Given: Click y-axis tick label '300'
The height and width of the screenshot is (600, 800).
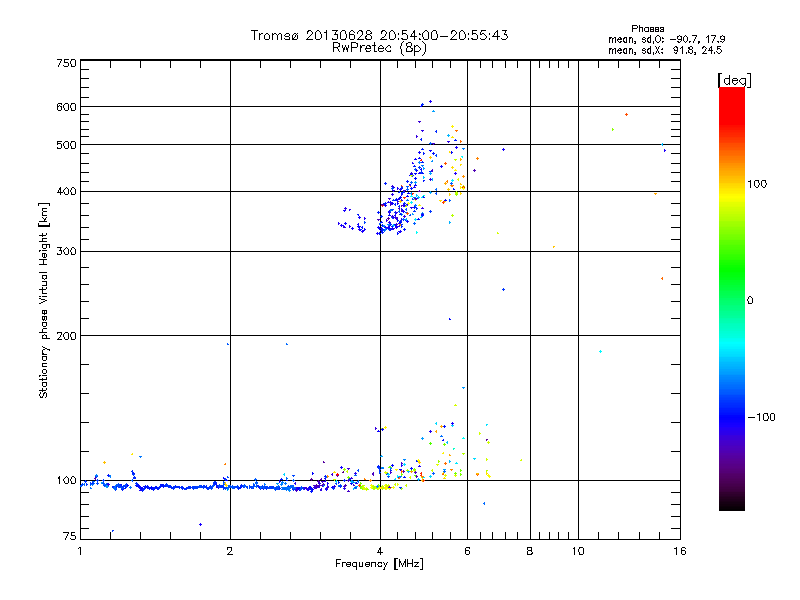Looking at the screenshot, I should (x=66, y=252).
